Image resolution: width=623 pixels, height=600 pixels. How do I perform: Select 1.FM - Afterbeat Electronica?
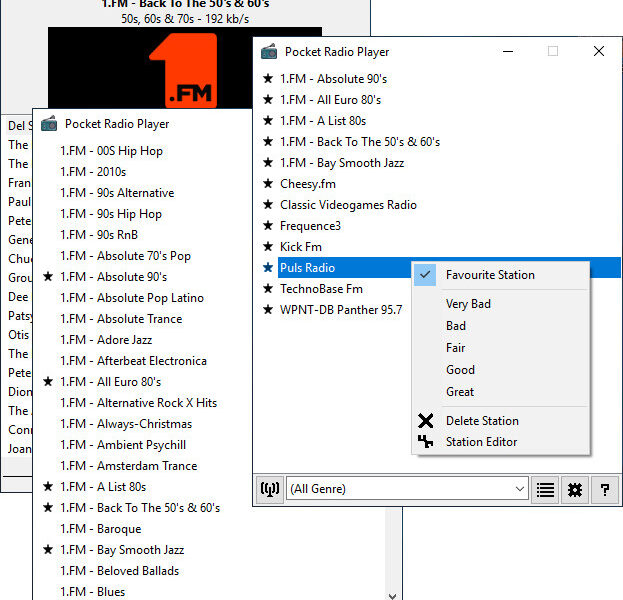pyautogui.click(x=134, y=361)
